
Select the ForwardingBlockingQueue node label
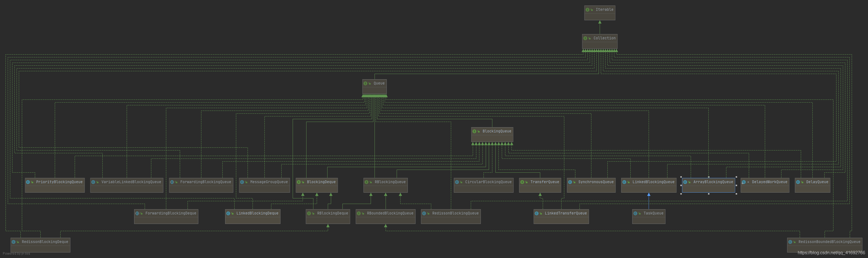click(206, 182)
